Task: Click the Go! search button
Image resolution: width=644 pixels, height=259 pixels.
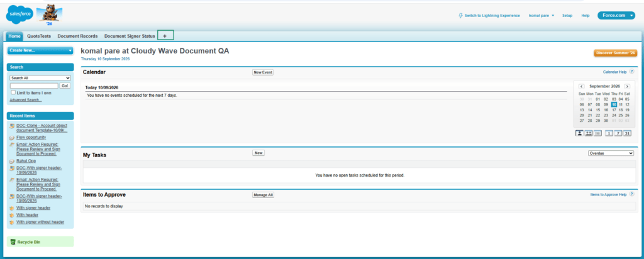Action: point(65,85)
